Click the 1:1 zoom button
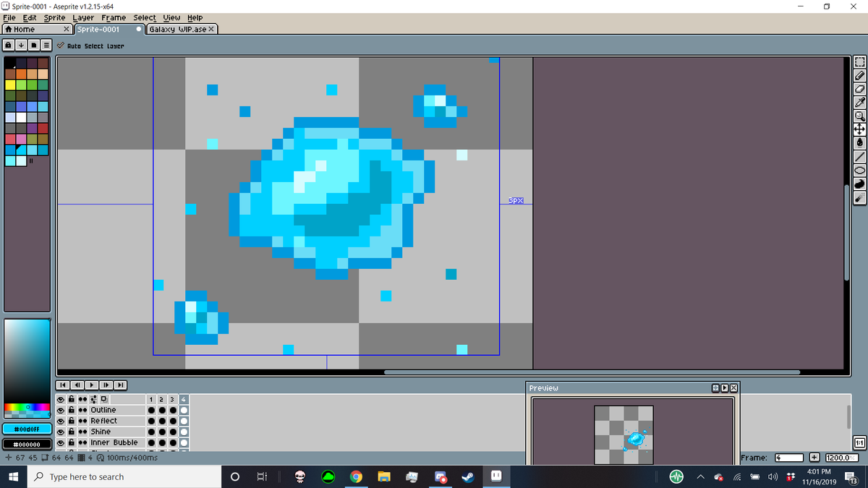The image size is (868, 488). click(x=860, y=442)
